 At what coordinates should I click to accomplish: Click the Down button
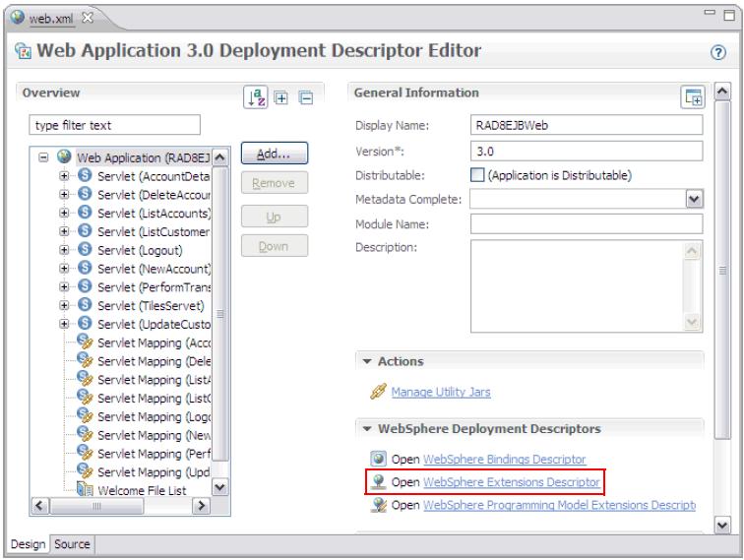(275, 246)
